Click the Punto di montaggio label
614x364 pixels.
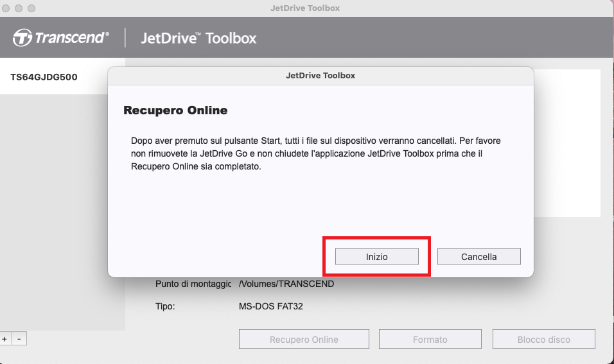(193, 284)
